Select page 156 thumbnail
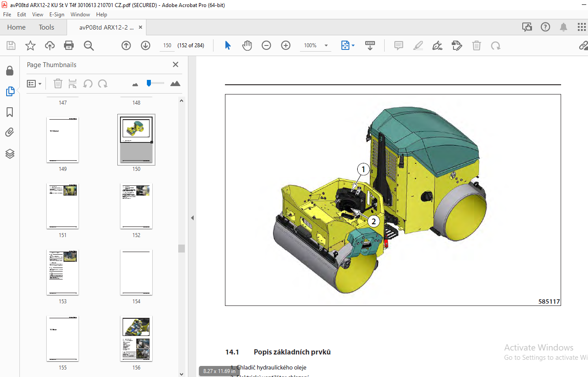The width and height of the screenshot is (588, 377). click(x=136, y=339)
